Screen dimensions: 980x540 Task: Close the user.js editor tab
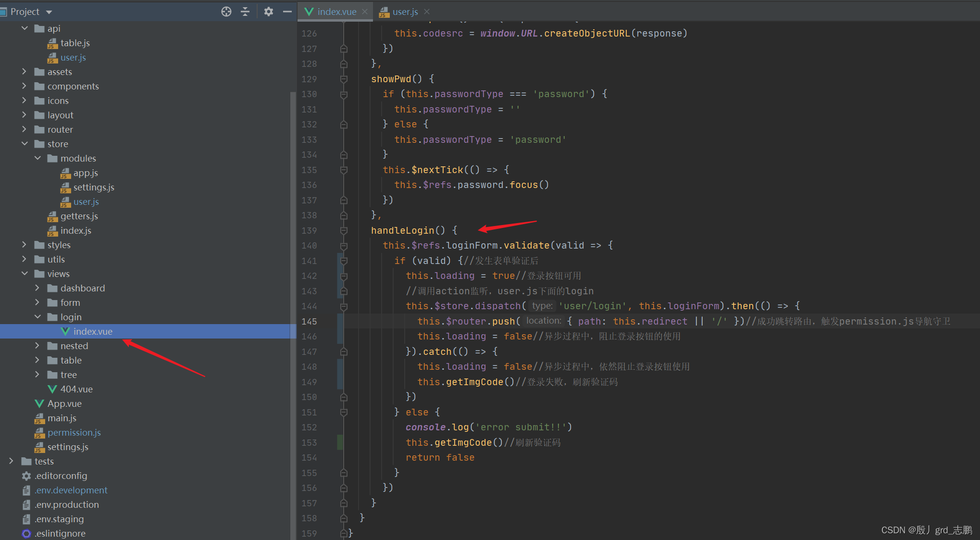click(x=427, y=12)
